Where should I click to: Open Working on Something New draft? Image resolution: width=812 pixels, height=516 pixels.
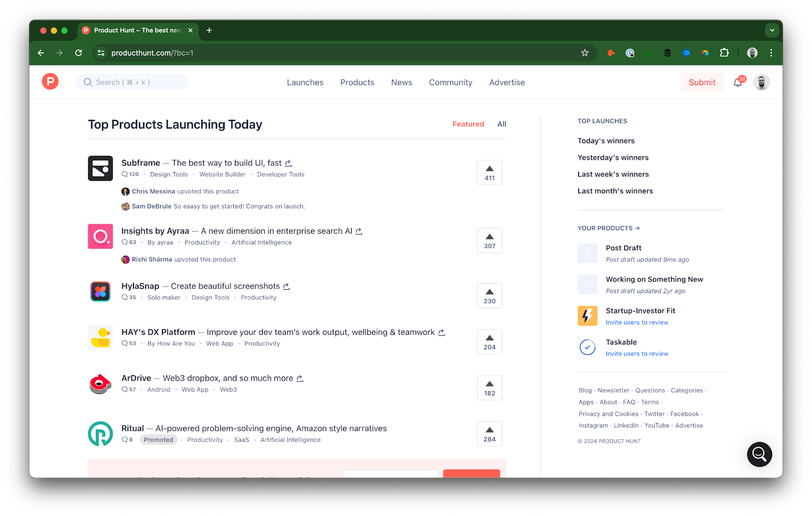point(654,280)
